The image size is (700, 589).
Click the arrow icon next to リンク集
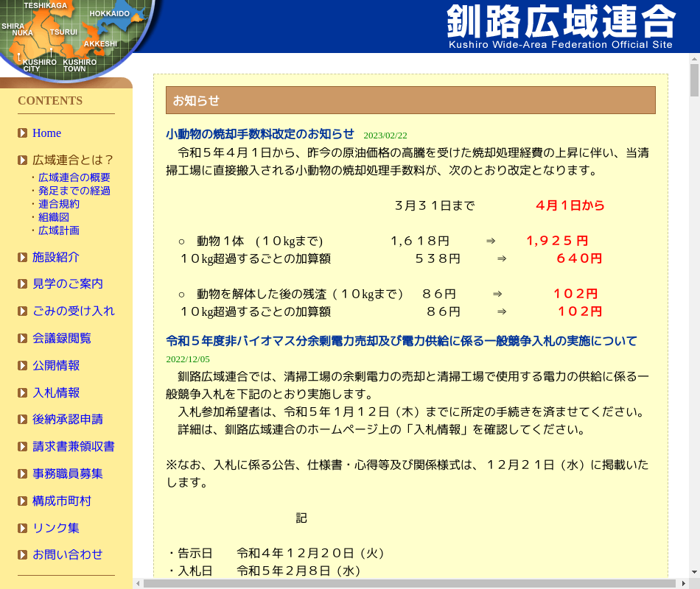[x=23, y=529]
